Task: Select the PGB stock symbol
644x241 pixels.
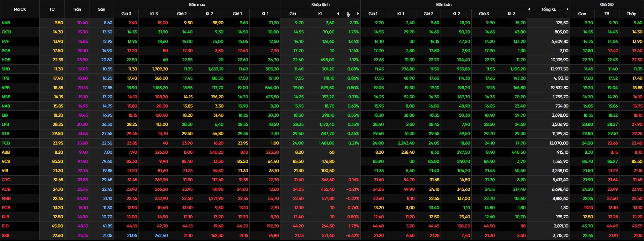Action: 6,51
